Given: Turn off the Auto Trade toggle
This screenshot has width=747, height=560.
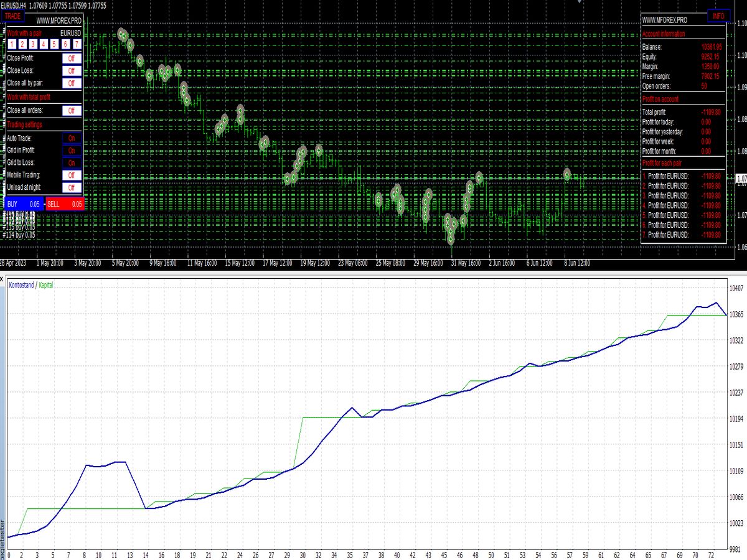Looking at the screenshot, I should click(x=71, y=138).
